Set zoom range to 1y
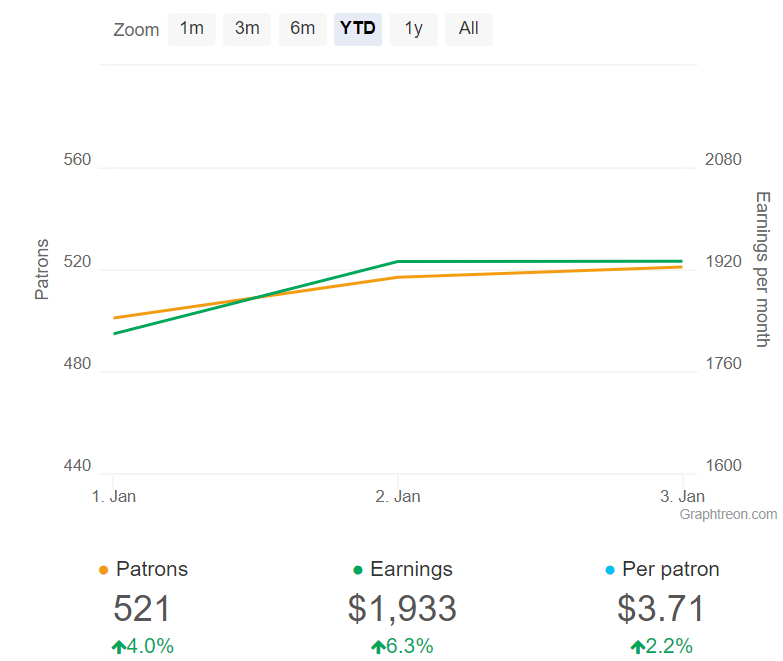 click(x=413, y=29)
